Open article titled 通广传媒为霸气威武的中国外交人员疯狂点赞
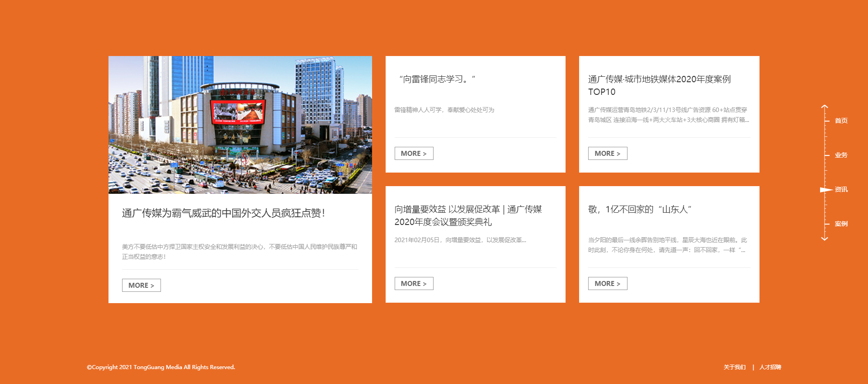This screenshot has height=384, width=868. [223, 213]
